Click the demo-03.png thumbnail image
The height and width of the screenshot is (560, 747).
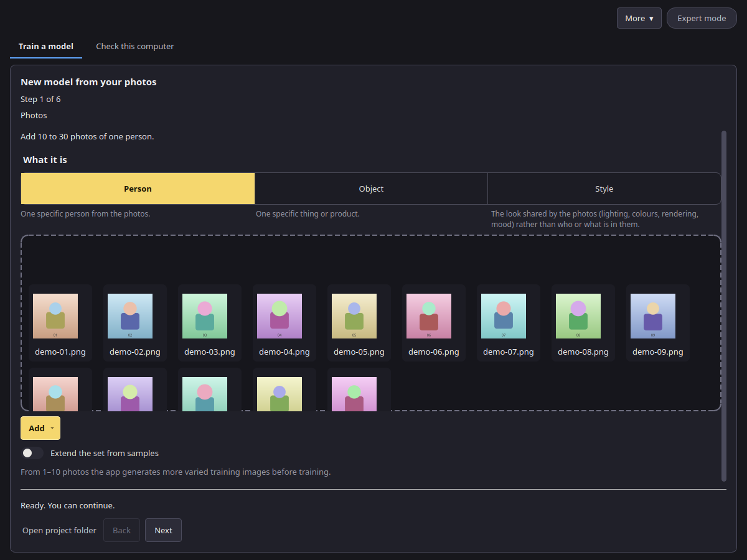click(x=205, y=316)
